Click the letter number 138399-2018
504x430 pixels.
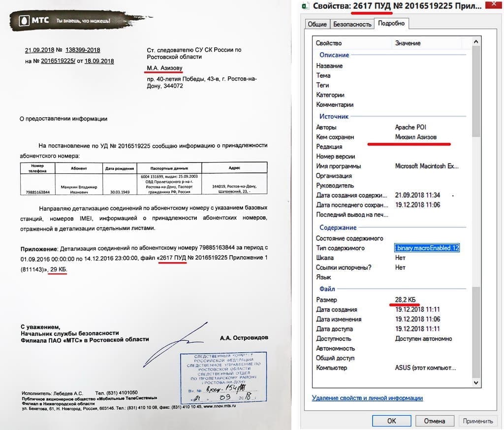(83, 50)
